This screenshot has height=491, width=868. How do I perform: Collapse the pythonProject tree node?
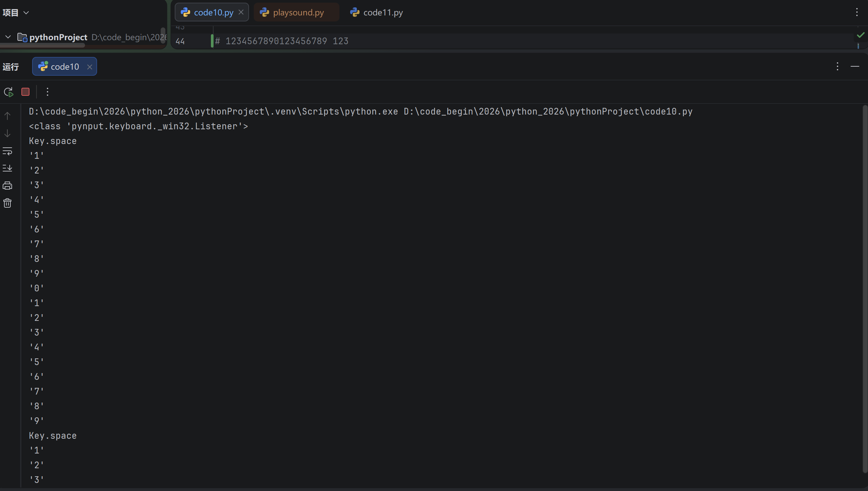tap(8, 37)
